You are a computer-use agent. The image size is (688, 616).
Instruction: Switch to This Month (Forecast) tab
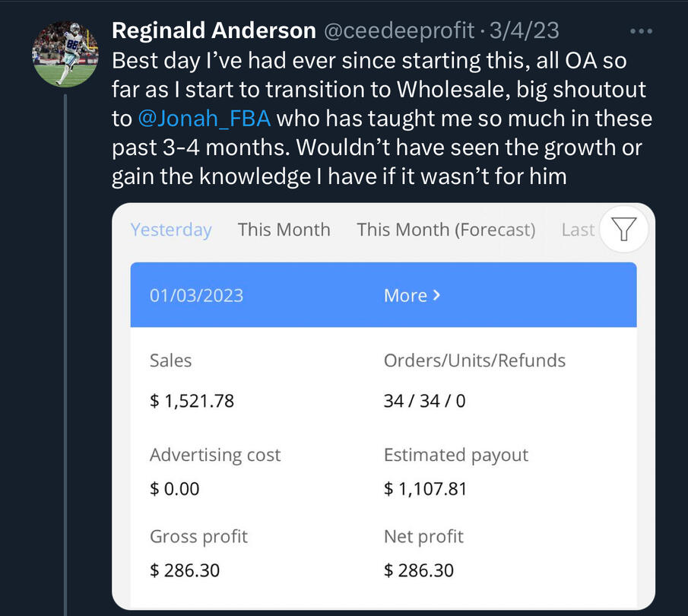pos(445,230)
